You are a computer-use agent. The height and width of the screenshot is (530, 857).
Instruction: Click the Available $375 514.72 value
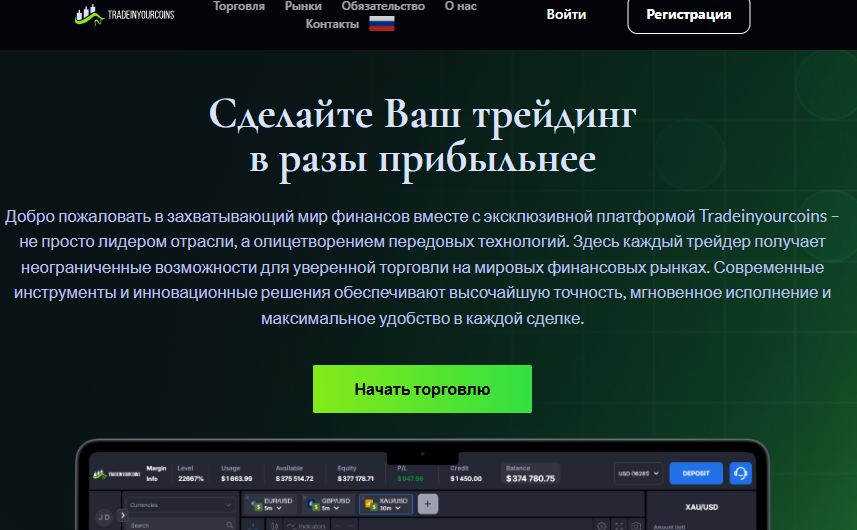tap(295, 479)
